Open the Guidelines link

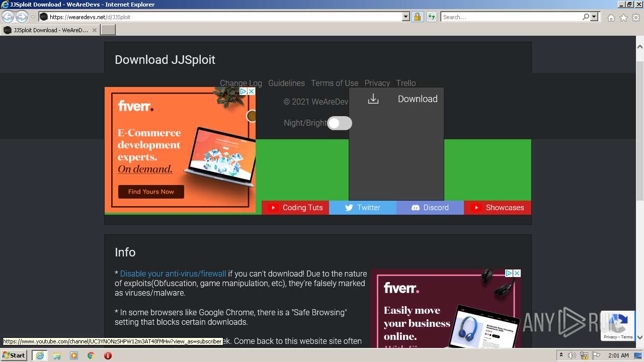pos(286,83)
